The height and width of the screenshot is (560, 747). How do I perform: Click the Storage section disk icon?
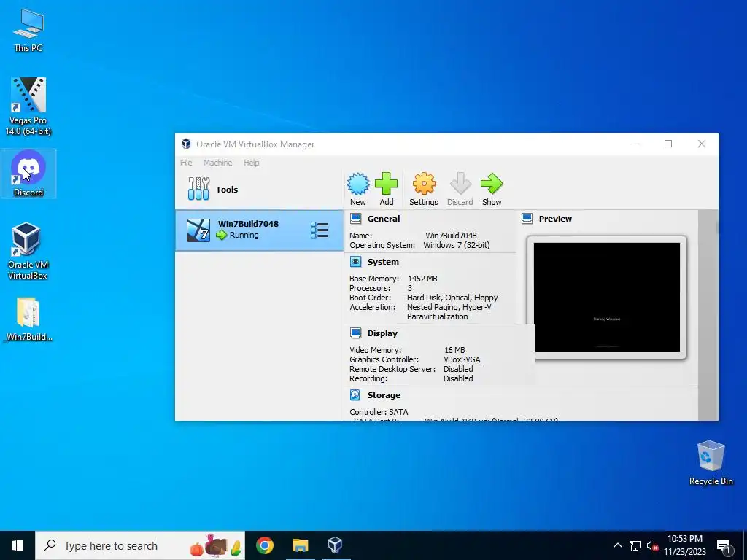[x=355, y=394]
